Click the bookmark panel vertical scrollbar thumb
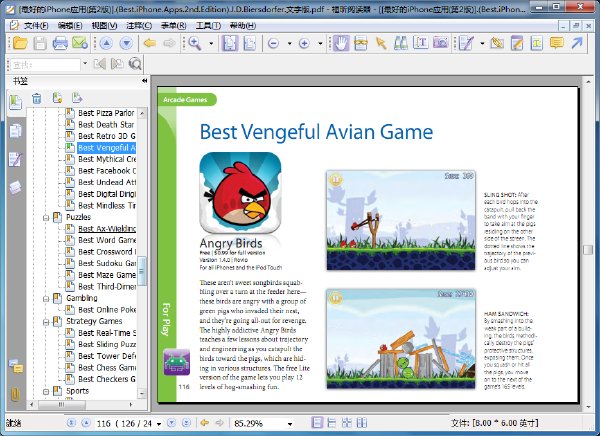The width and height of the screenshot is (600, 436). pyautogui.click(x=142, y=271)
